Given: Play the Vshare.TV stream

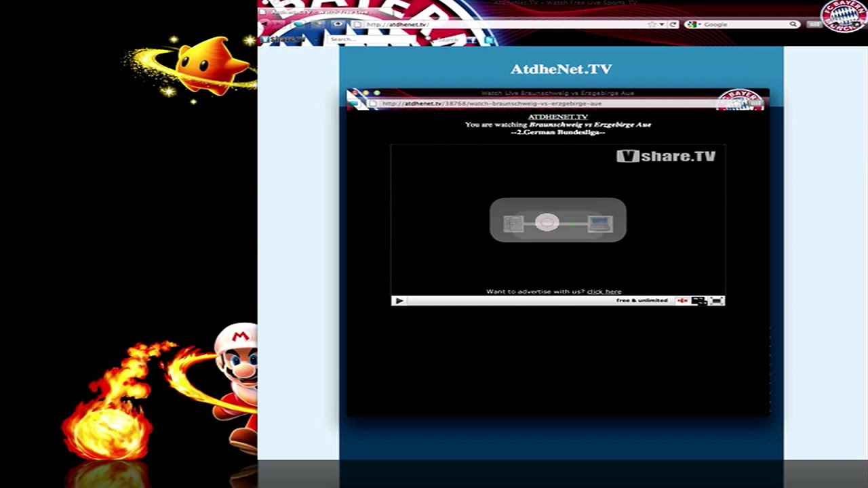Looking at the screenshot, I should click(399, 301).
